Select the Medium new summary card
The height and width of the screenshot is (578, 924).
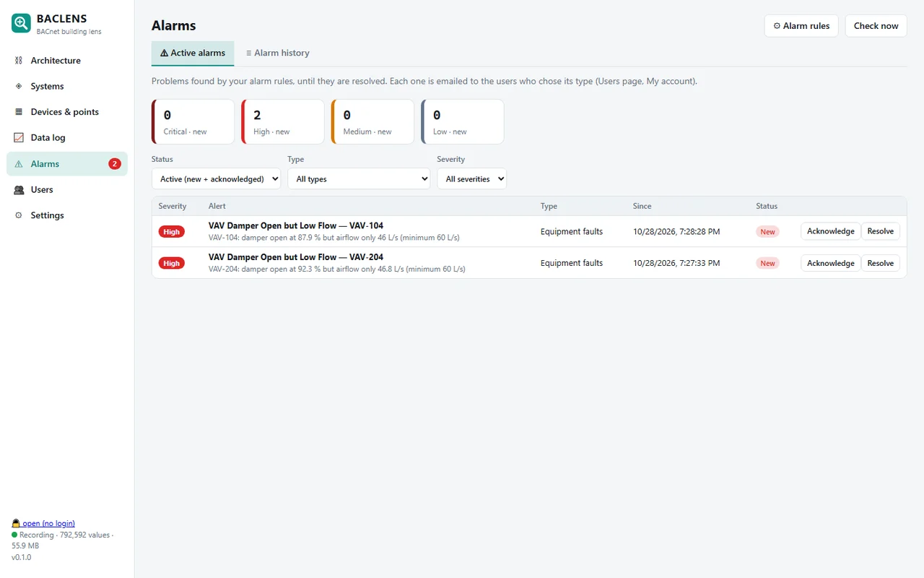[x=372, y=121]
